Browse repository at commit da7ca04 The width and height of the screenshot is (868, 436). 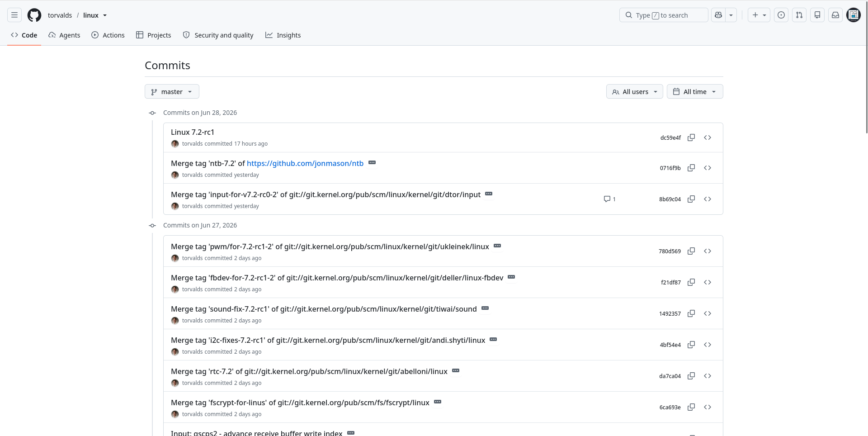tap(708, 376)
